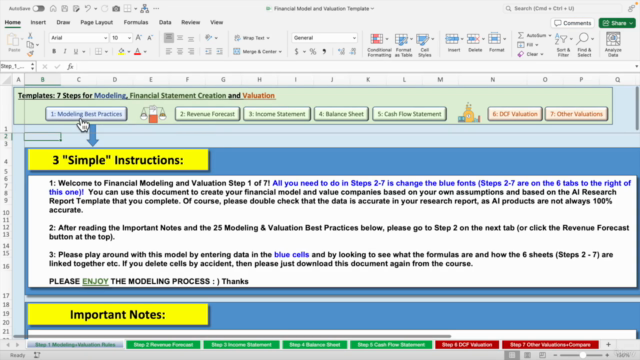
Task: Click the currency dollar format icon
Action: point(297,51)
